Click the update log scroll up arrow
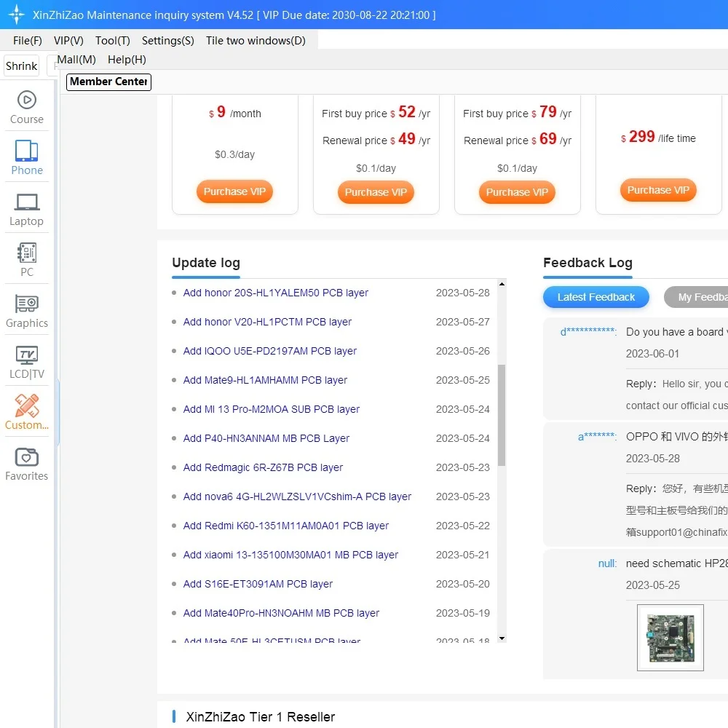This screenshot has height=728, width=728. coord(502,284)
